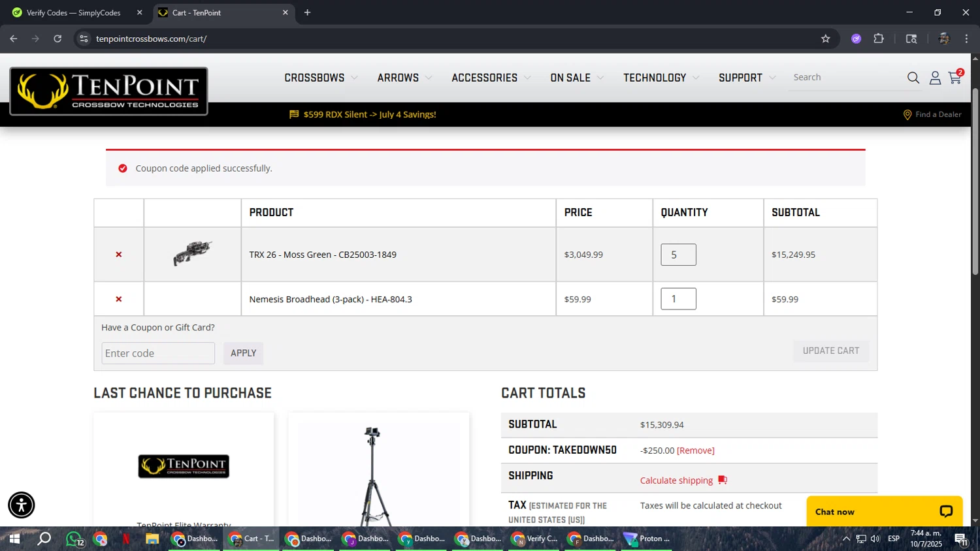Viewport: 980px width, 551px height.
Task: Remove TRX 26 Moss Green from cart
Action: pyautogui.click(x=119, y=255)
